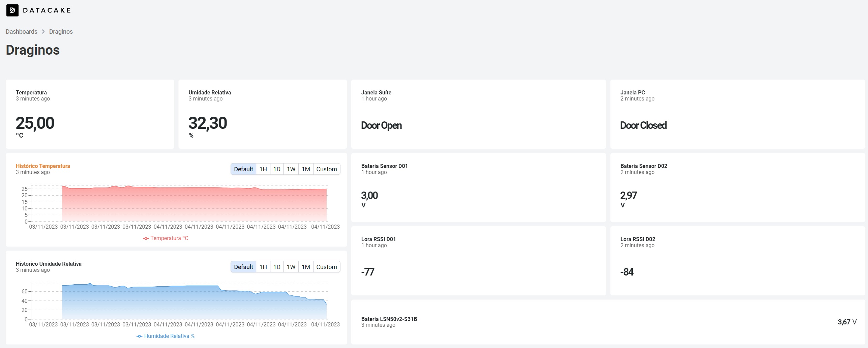The height and width of the screenshot is (348, 868).
Task: Click the 3,00 battery D01 value
Action: 369,196
